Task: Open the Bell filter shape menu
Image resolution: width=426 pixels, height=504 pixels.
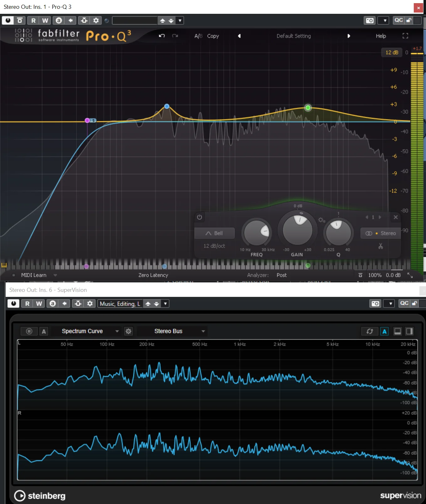Action: (215, 233)
